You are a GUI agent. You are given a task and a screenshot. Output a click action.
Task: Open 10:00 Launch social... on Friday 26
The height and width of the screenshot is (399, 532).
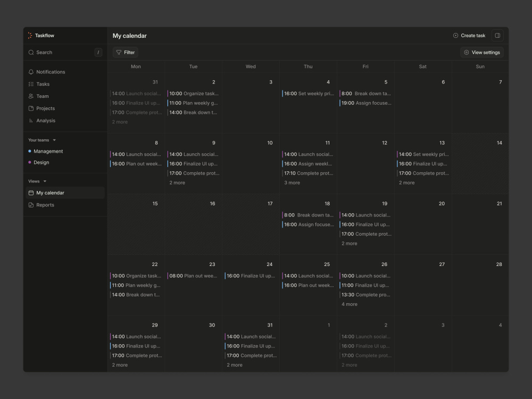point(366,276)
